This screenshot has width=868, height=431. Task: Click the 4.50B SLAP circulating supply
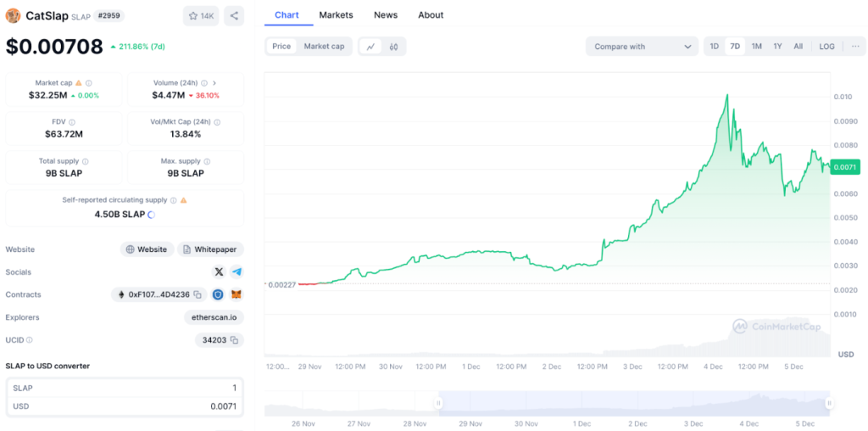pos(120,215)
